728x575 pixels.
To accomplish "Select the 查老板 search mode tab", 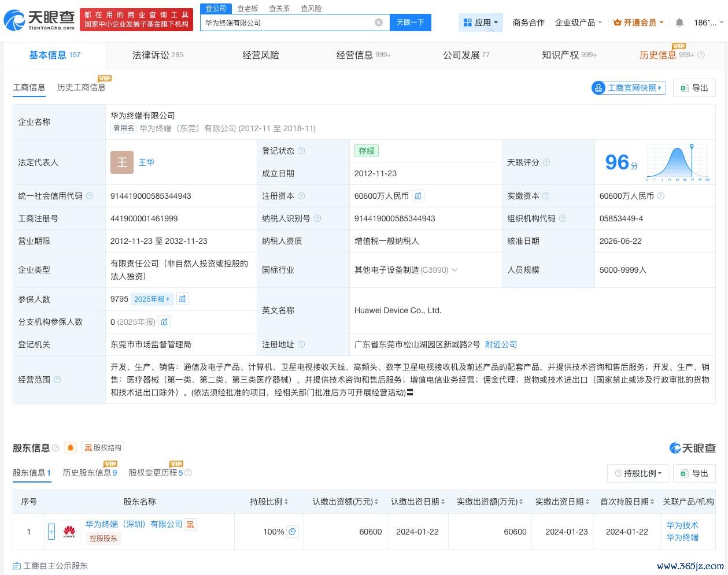I will coord(247,8).
